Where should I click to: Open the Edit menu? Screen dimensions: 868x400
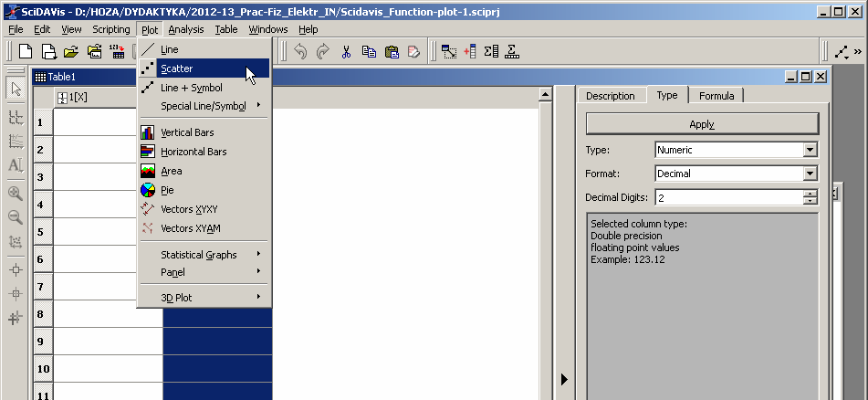click(42, 29)
